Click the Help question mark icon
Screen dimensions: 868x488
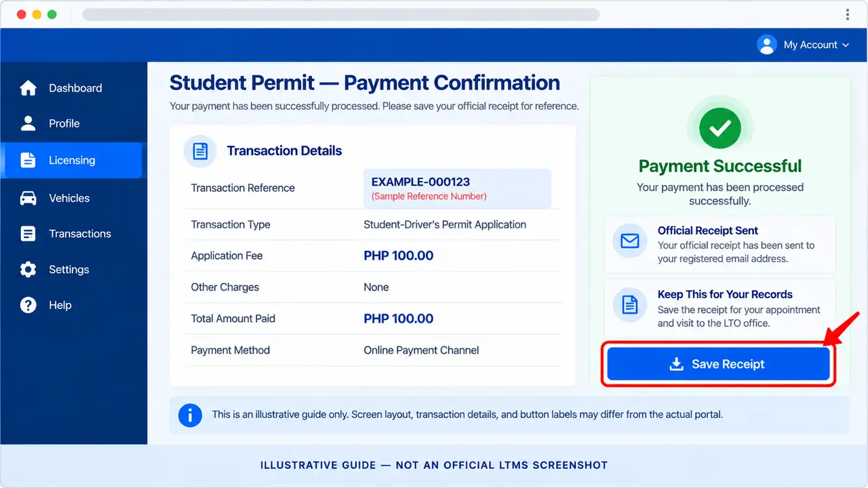tap(28, 305)
